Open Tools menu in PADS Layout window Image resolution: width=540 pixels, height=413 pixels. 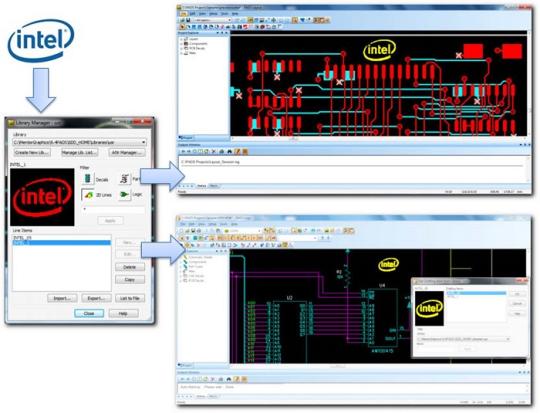click(x=225, y=14)
